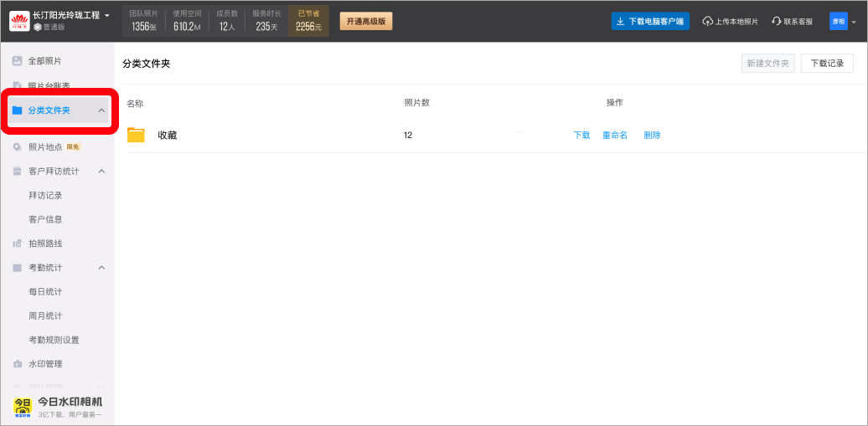Open the 收藏 folder name
This screenshot has width=868, height=426.
click(x=168, y=135)
